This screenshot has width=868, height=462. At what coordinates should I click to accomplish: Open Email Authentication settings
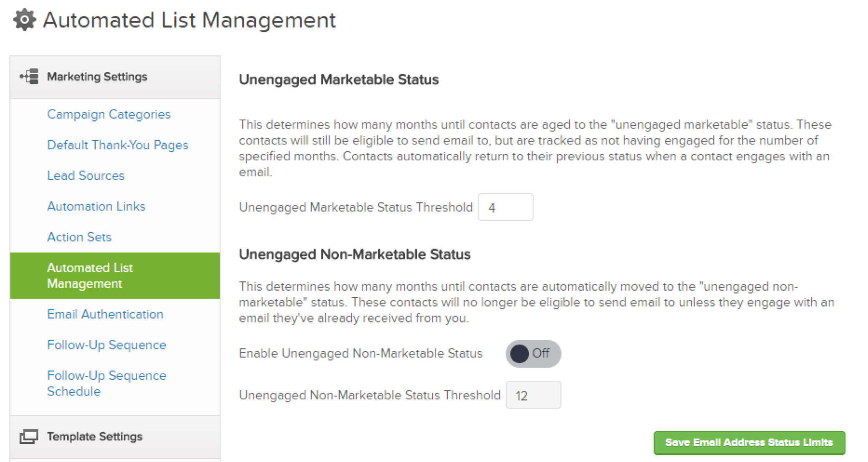(x=105, y=314)
